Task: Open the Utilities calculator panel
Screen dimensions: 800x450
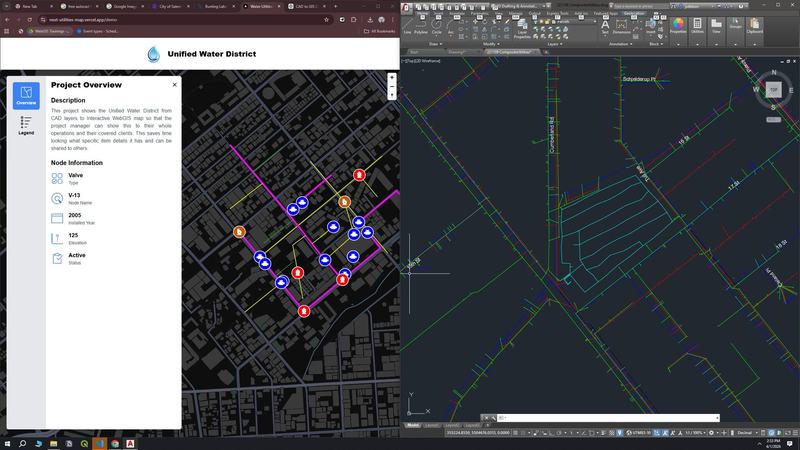Action: click(697, 26)
